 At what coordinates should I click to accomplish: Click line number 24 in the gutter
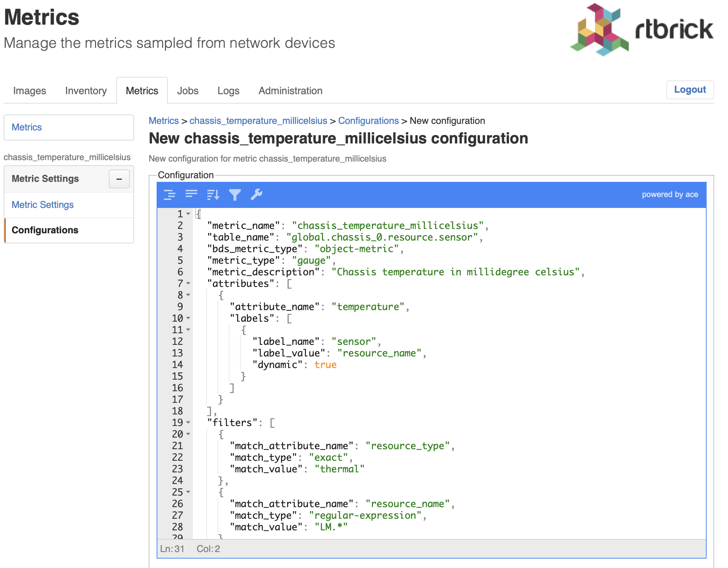[177, 481]
